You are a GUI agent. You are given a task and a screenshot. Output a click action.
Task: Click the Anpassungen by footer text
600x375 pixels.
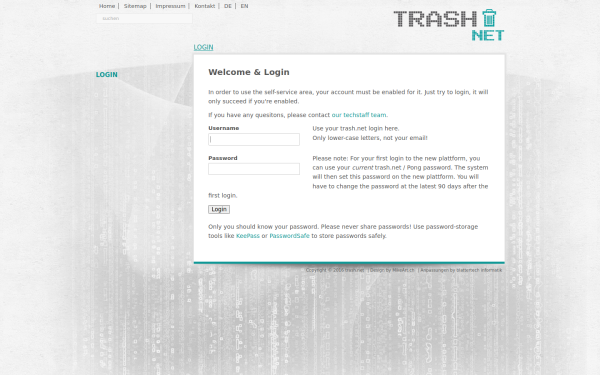461,270
